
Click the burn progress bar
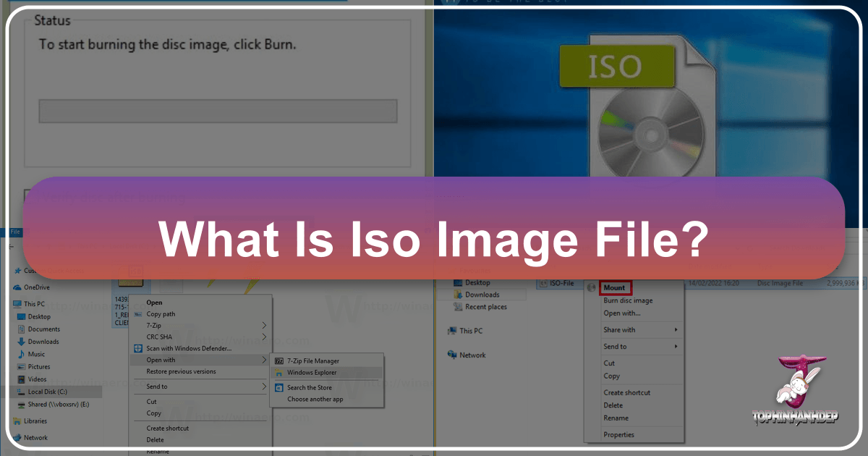click(x=217, y=111)
